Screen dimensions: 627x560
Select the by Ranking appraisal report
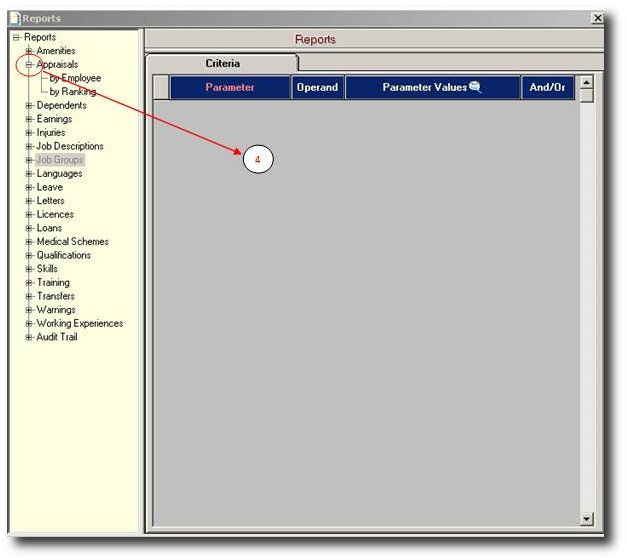73,92
